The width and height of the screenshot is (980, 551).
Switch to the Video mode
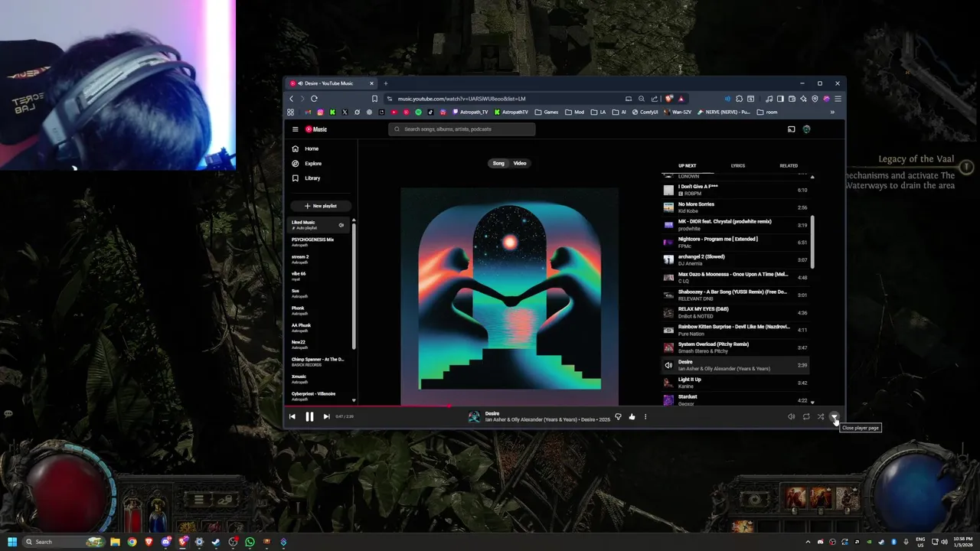(520, 163)
